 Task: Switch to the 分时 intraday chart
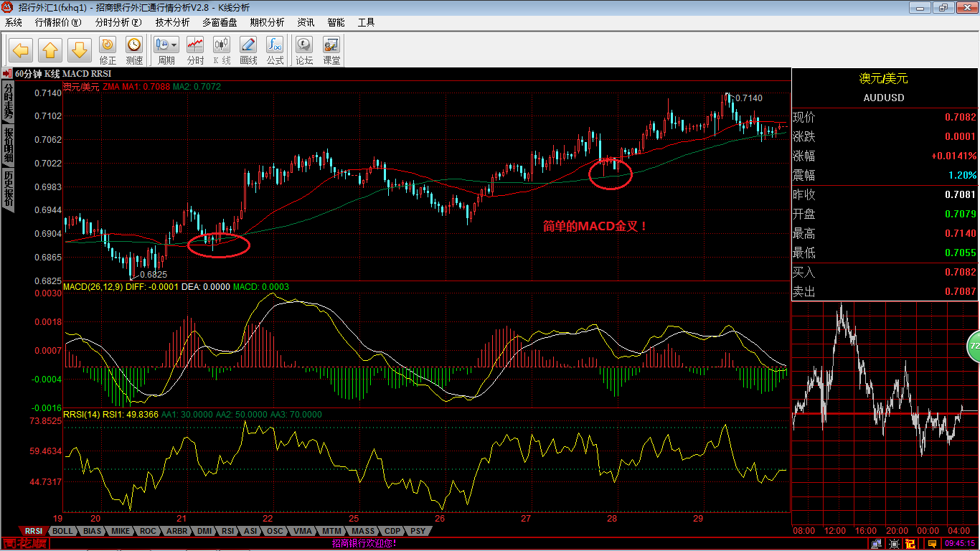(x=195, y=52)
